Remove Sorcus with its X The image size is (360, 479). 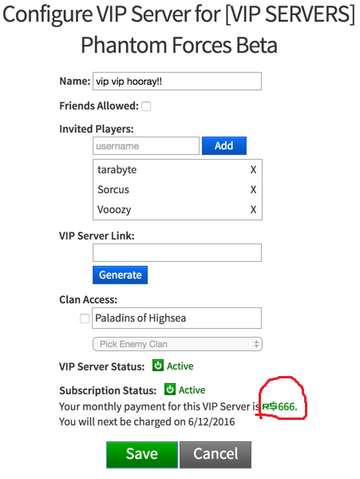click(253, 190)
